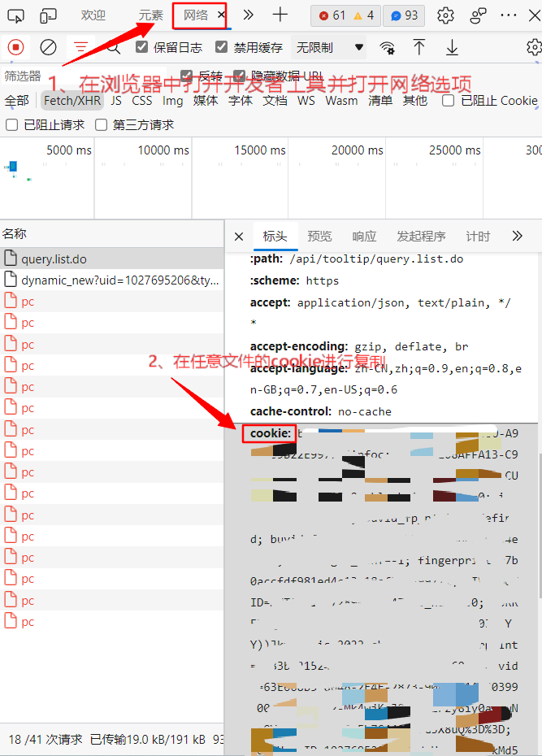Select query.list.do request

(x=112, y=259)
